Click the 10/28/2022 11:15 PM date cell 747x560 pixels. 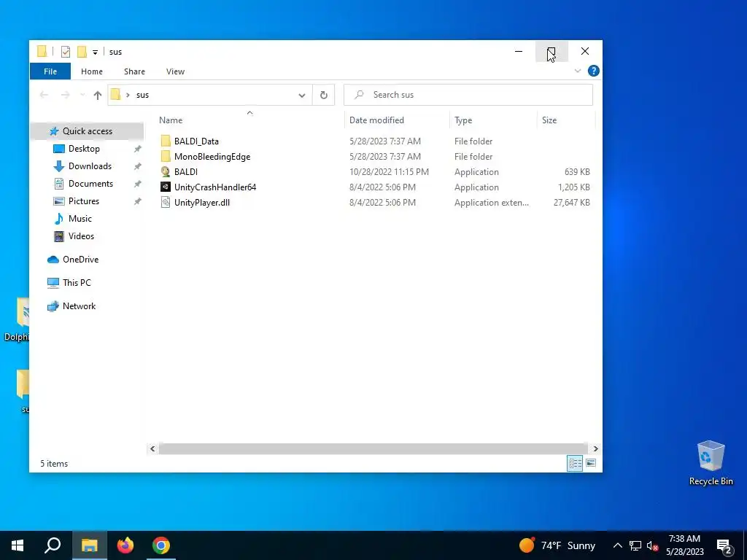coord(389,172)
